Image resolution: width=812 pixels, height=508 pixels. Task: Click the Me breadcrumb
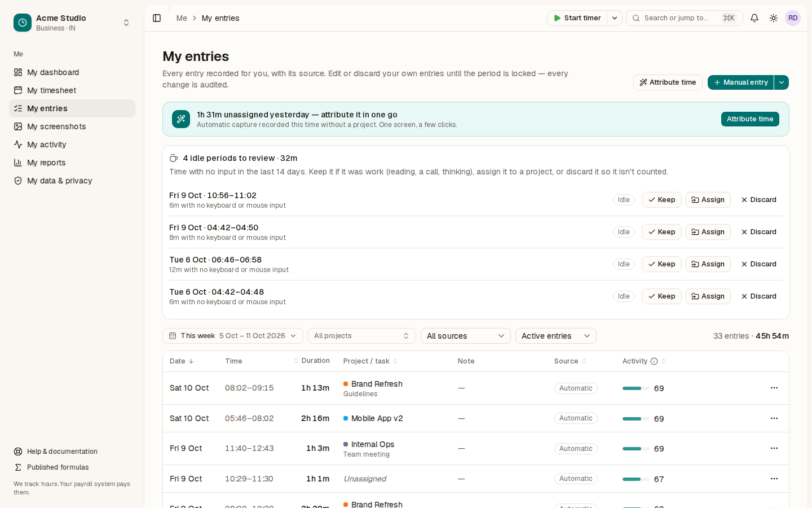click(182, 18)
